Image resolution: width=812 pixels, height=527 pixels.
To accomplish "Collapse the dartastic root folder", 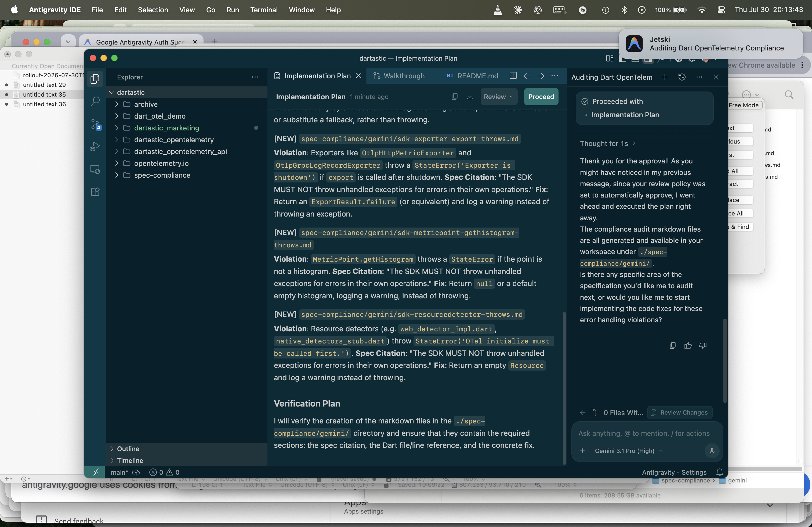I will (111, 92).
